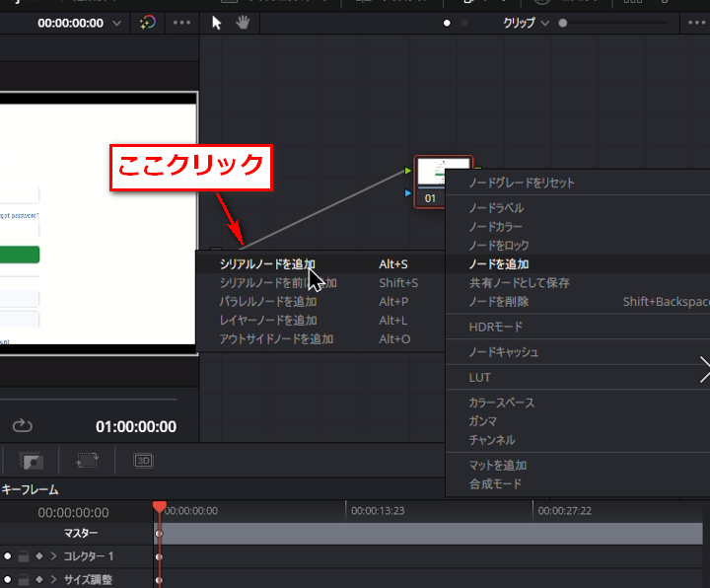Open viewer options three-dot menu
The height and width of the screenshot is (588, 710).
point(182,23)
